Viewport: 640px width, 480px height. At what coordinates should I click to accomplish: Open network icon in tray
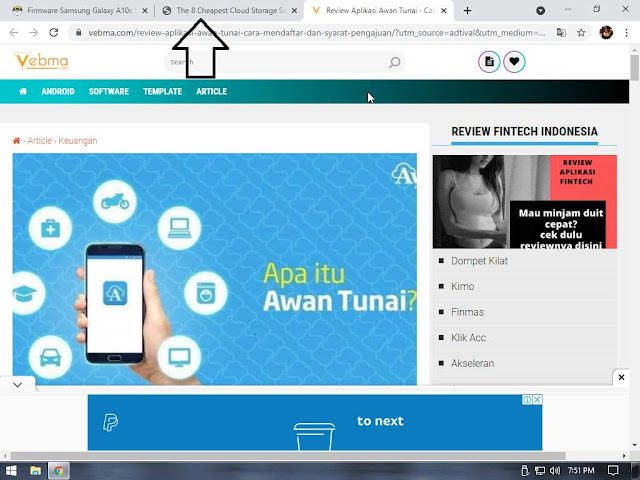point(540,471)
